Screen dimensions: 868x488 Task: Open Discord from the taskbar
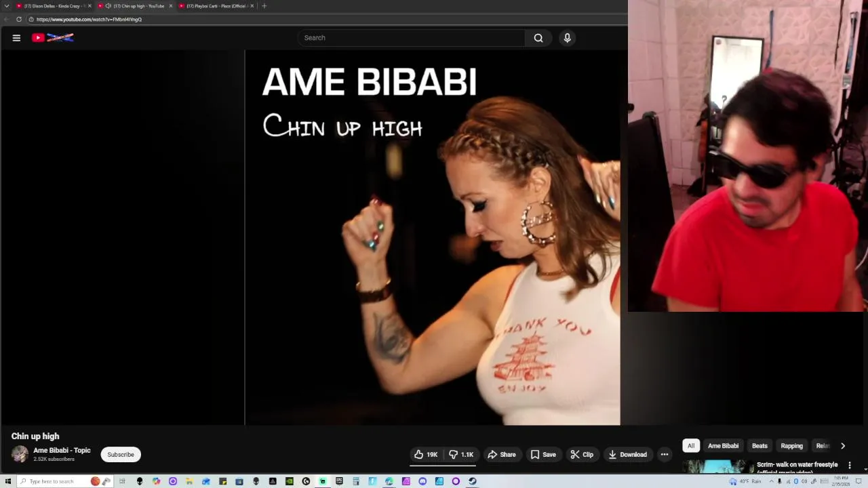click(422, 481)
